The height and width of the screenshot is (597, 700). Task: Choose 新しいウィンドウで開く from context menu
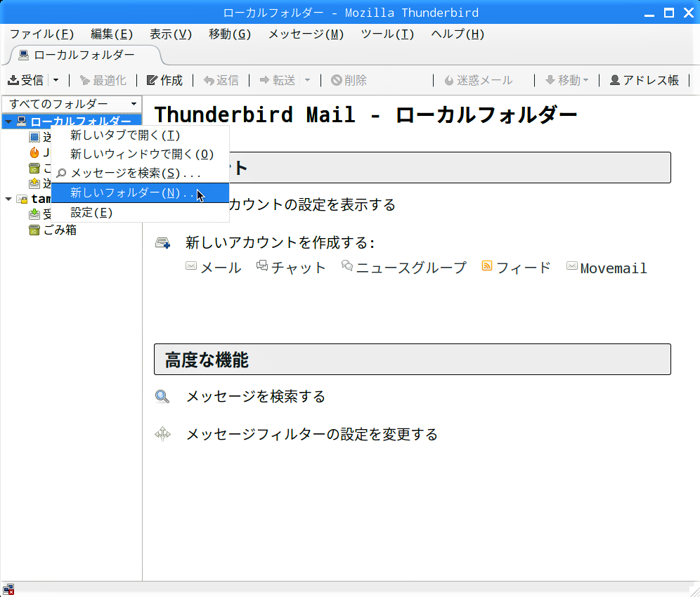click(x=140, y=155)
